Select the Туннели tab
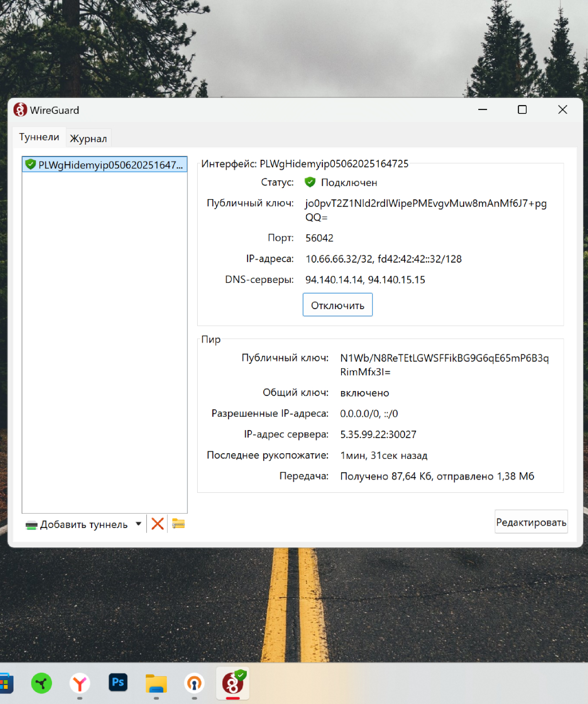Image resolution: width=588 pixels, height=704 pixels. [x=39, y=137]
